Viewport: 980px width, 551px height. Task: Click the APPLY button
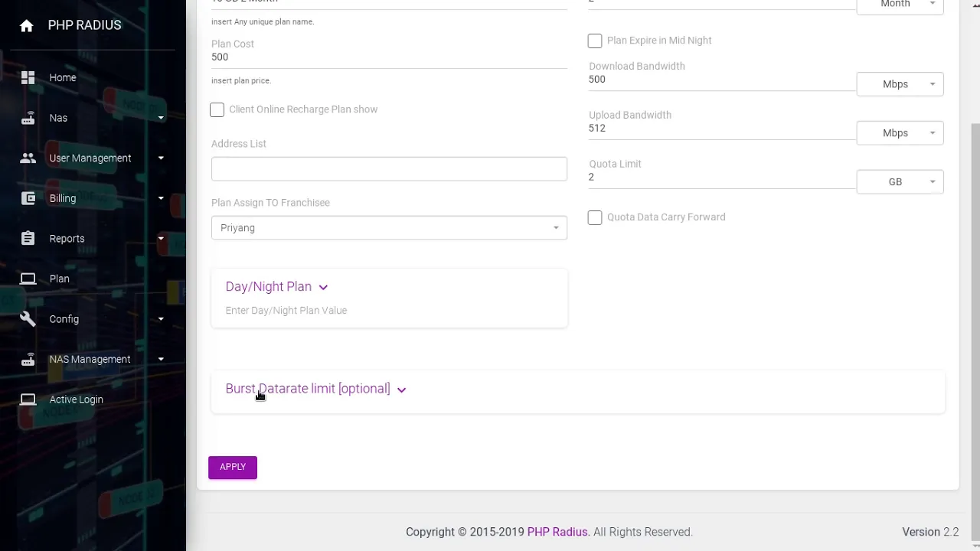click(233, 468)
